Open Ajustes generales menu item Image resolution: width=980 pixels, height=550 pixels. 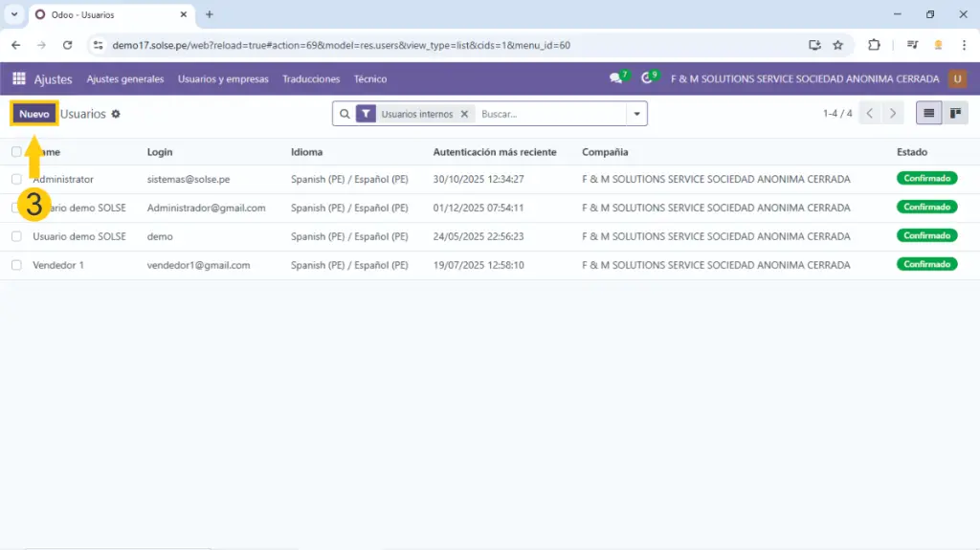[125, 79]
